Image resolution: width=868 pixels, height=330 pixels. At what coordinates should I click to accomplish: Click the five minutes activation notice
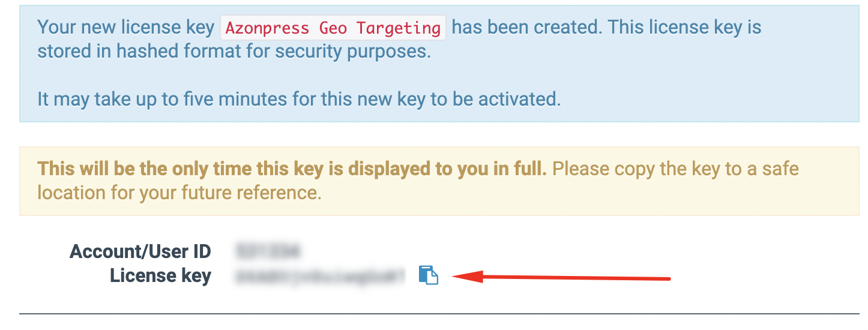click(x=299, y=98)
